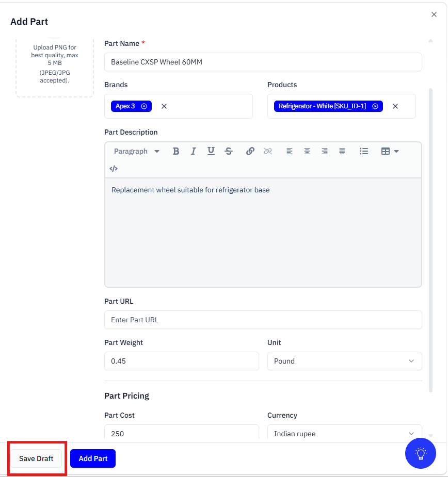This screenshot has height=477, width=448.
Task: Close the Add Part dialog
Action: 434,15
